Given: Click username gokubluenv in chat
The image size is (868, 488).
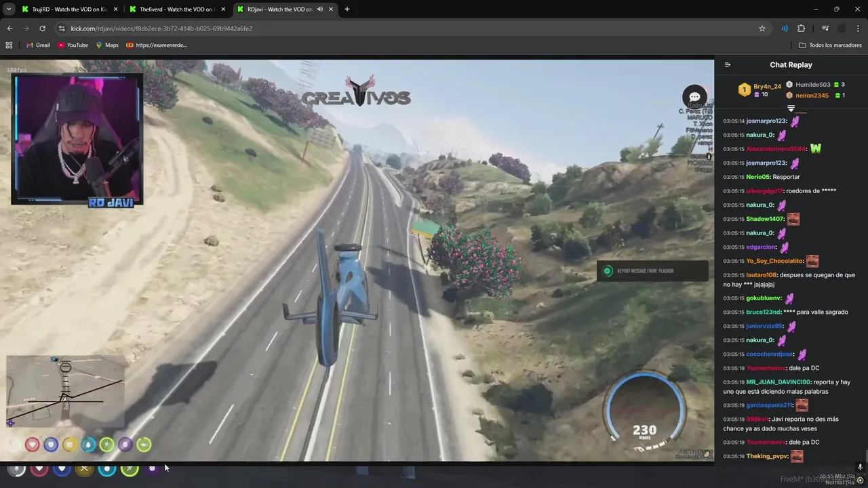Looking at the screenshot, I should point(764,298).
